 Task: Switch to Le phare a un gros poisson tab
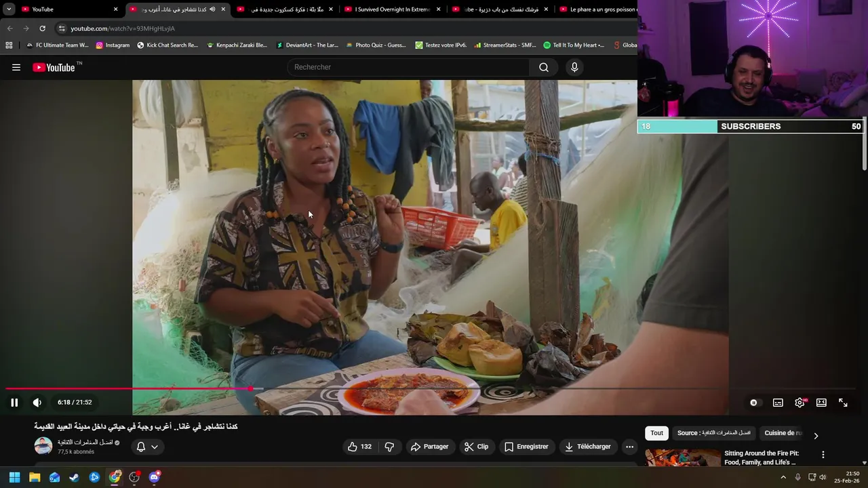(597, 9)
